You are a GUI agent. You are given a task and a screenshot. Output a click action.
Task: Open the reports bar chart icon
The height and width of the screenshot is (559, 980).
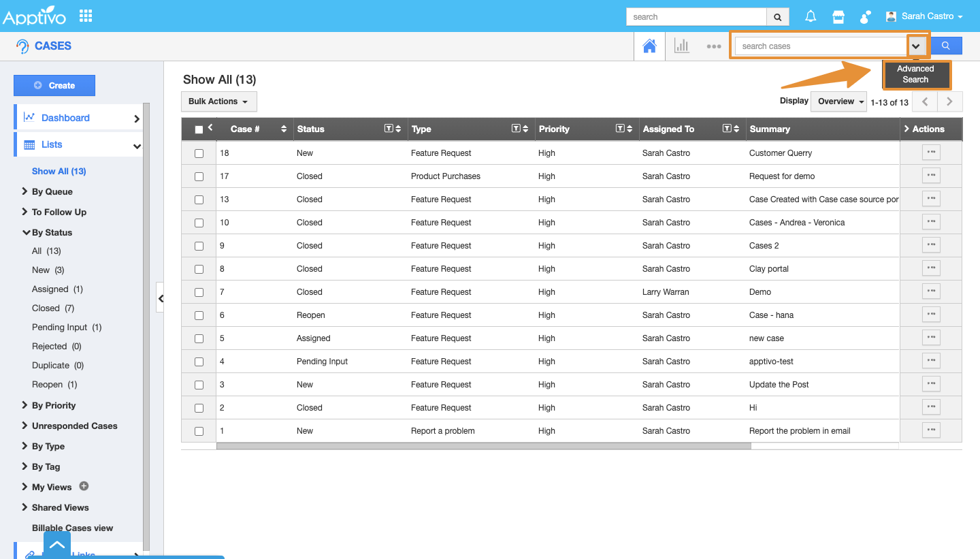coord(681,46)
